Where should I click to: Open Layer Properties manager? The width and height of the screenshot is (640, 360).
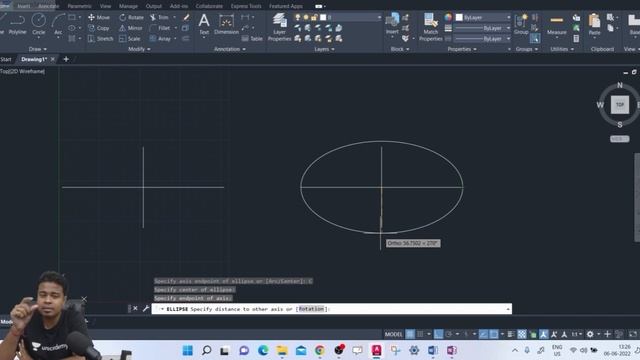[x=280, y=27]
